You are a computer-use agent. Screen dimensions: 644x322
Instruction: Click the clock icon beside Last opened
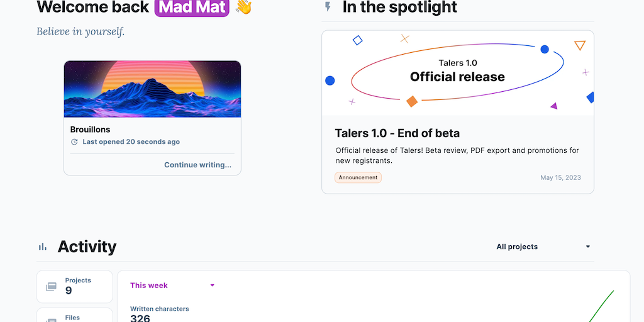tap(74, 142)
